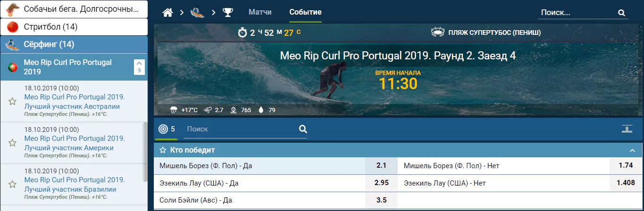Favorite Лучший участник Америки with star
This screenshot has height=211, width=644.
(12, 142)
